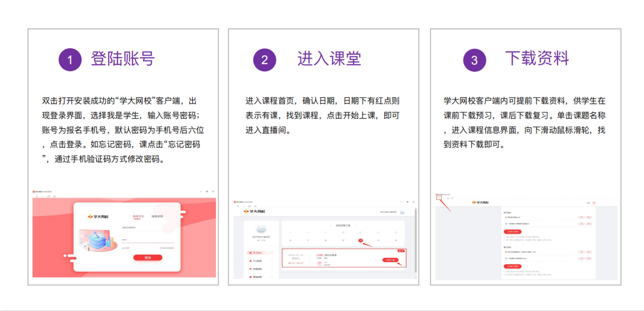Click the refresh icon in the calendar window

coord(250,206)
